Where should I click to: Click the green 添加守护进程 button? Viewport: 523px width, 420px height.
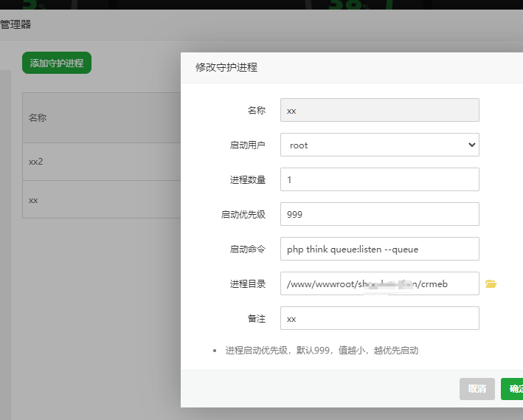[57, 63]
